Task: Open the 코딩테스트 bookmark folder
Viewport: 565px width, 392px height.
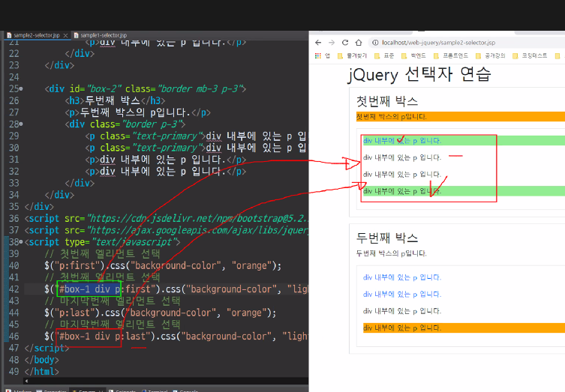Action: click(x=530, y=55)
